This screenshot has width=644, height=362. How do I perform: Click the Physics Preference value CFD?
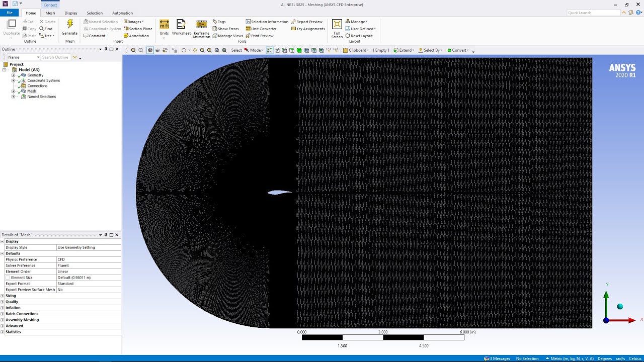[x=89, y=259]
